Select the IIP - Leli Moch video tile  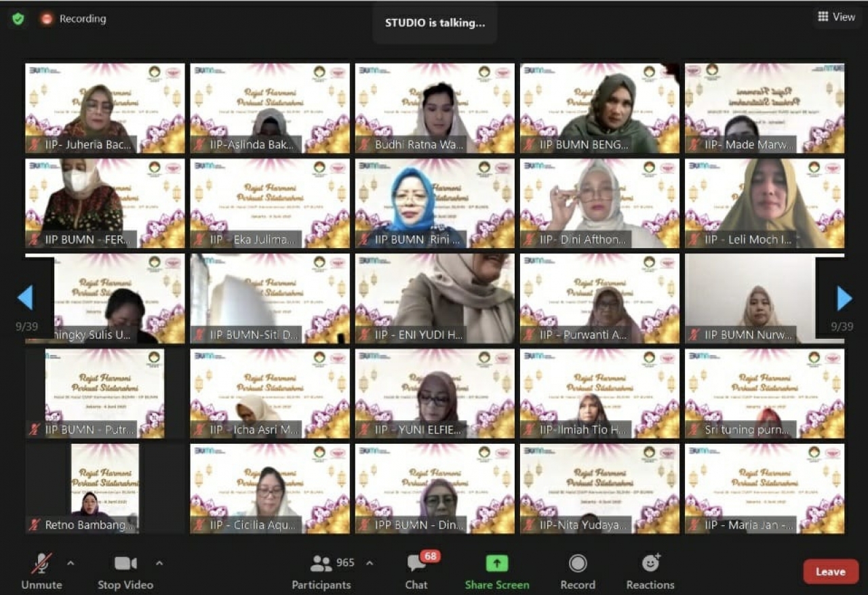[x=764, y=203]
